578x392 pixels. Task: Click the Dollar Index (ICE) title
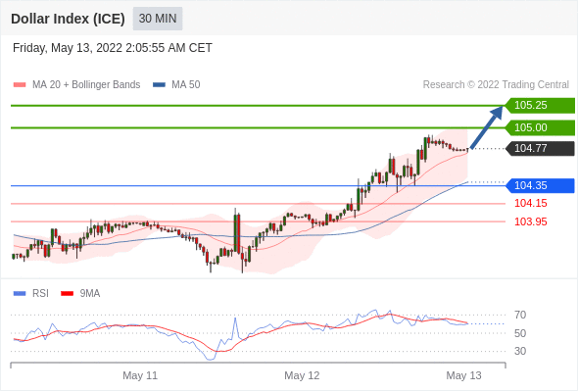pyautogui.click(x=68, y=19)
